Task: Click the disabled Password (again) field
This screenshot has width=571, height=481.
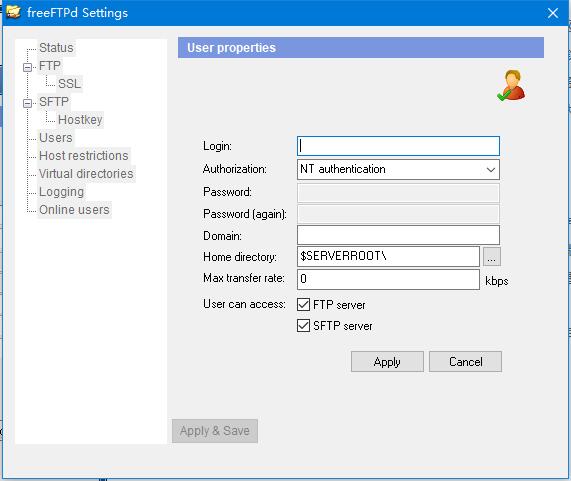Action: pyautogui.click(x=398, y=214)
